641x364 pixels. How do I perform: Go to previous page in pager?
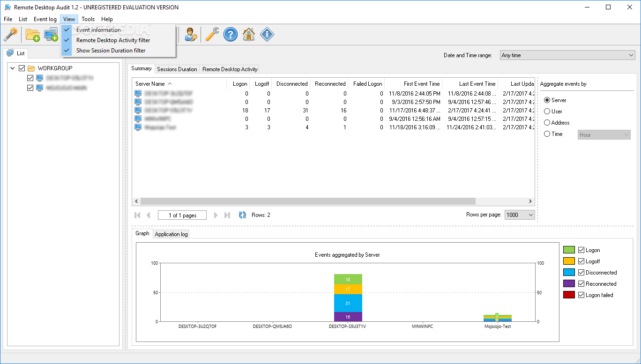(149, 215)
